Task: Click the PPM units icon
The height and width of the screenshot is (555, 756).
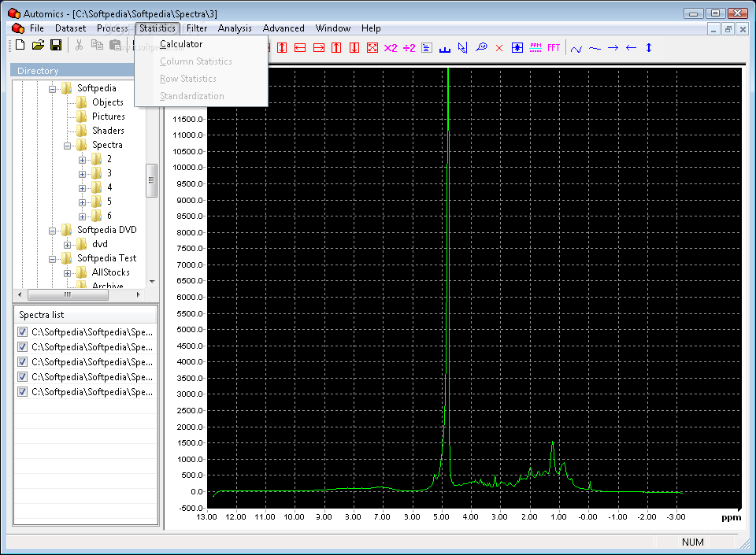Action: [535, 47]
